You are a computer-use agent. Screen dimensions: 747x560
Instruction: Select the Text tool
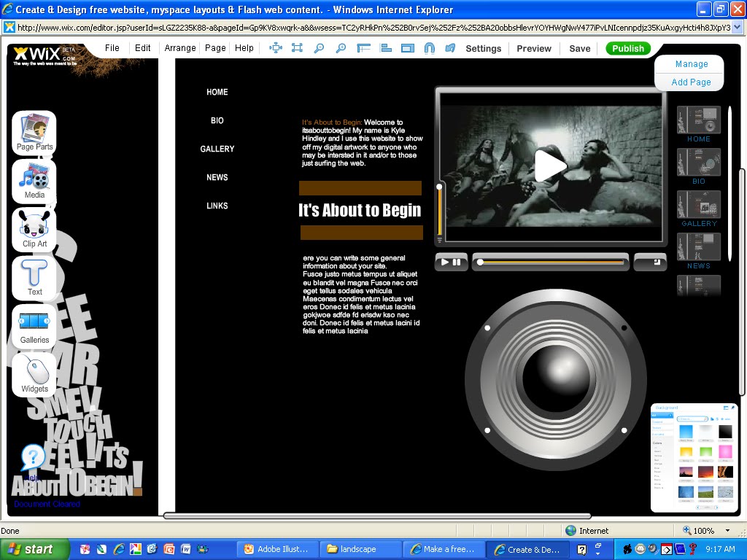click(34, 278)
